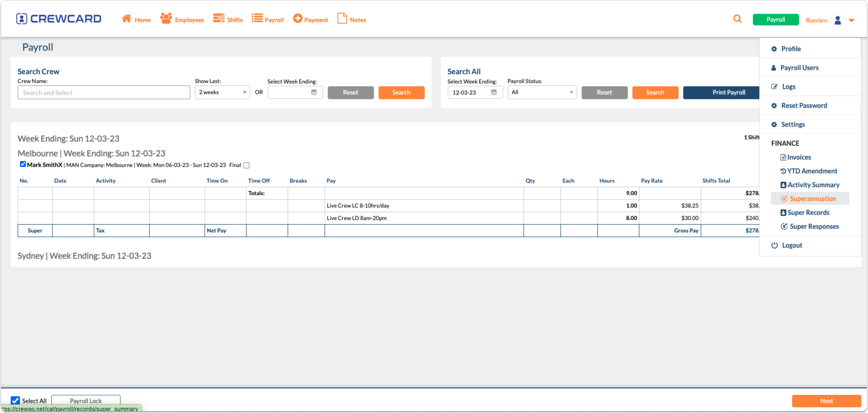This screenshot has height=413, width=868.
Task: Click the Print Payroll button
Action: pyautogui.click(x=729, y=92)
